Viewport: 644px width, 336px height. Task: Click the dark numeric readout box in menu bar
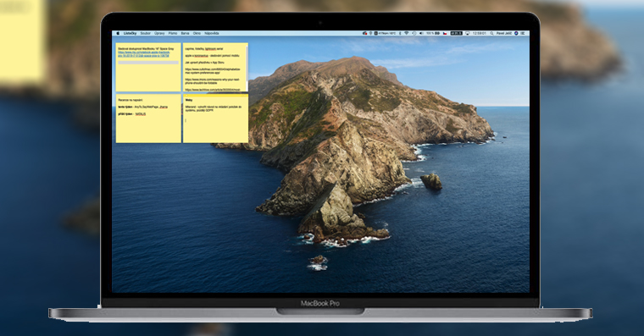click(x=456, y=33)
